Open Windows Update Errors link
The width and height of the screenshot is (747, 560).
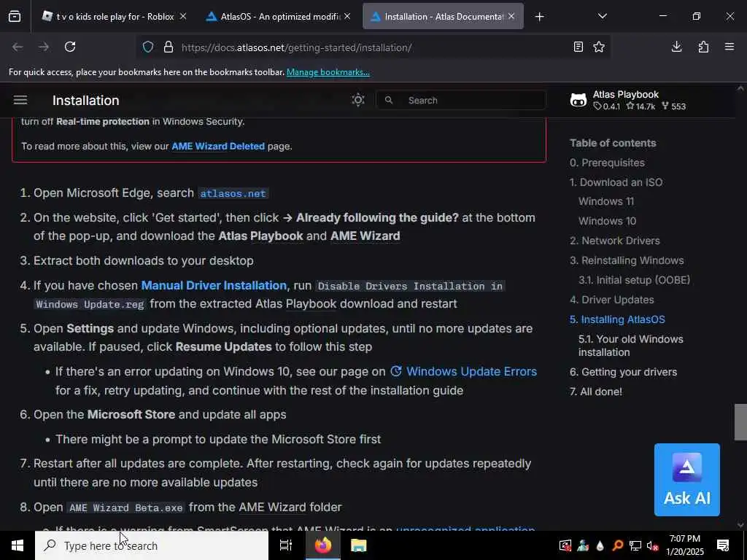pyautogui.click(x=463, y=371)
